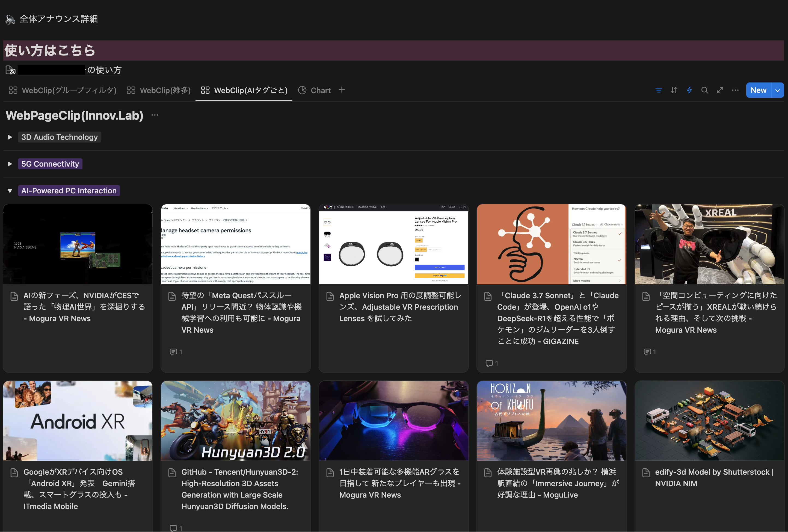
Task: Open the comment icon on the Claude 3.7 Sonnet card
Action: pyautogui.click(x=489, y=363)
